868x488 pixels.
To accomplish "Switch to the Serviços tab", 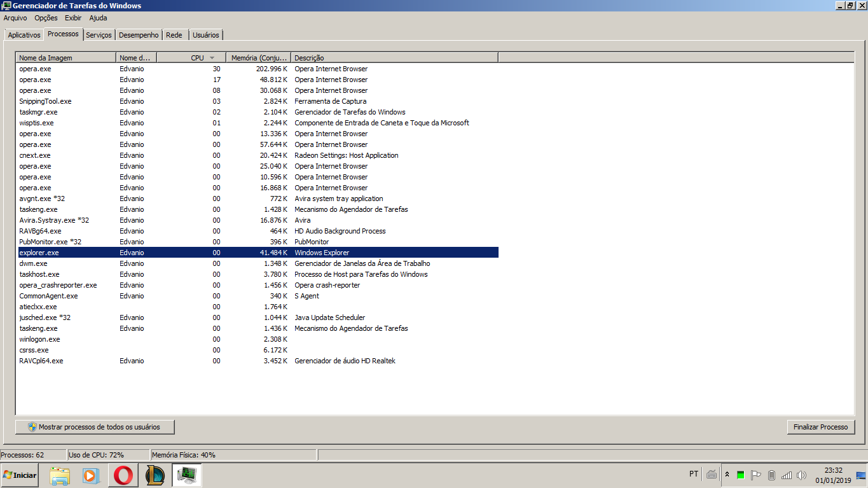I will [x=99, y=35].
